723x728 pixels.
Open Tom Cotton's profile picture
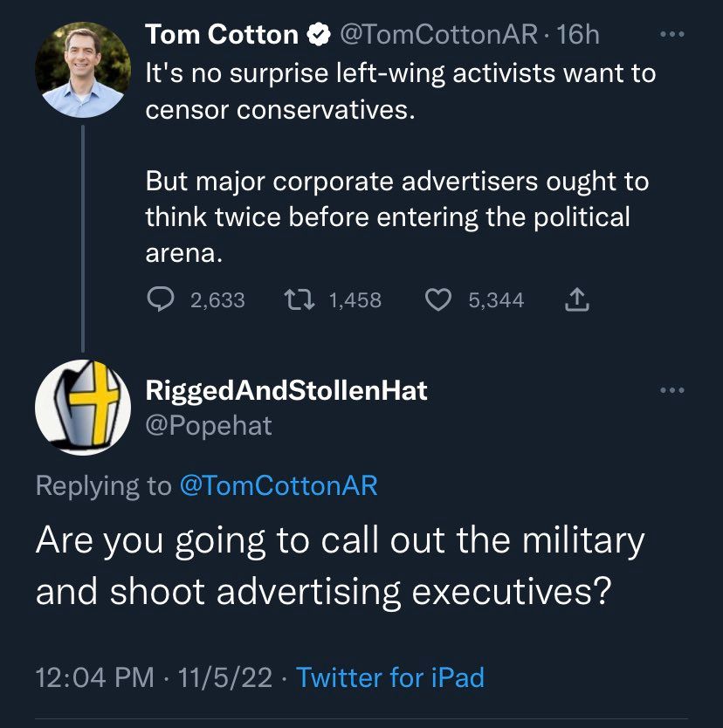[81, 70]
